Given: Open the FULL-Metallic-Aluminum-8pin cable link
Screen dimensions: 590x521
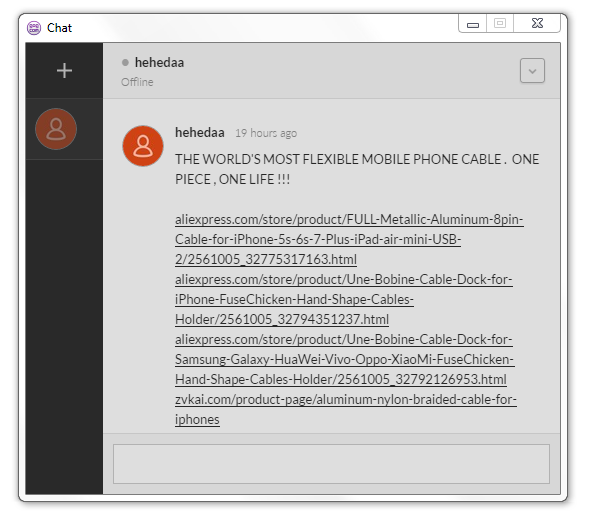Looking at the screenshot, I should tap(349, 239).
